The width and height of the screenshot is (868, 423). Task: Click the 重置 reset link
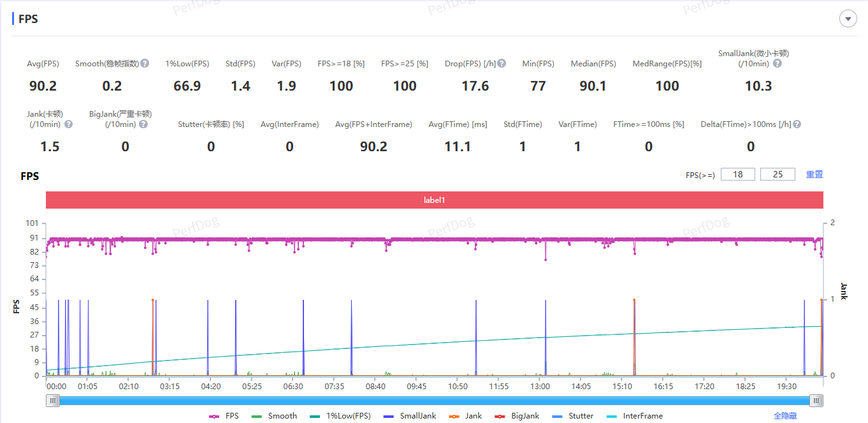click(x=814, y=174)
